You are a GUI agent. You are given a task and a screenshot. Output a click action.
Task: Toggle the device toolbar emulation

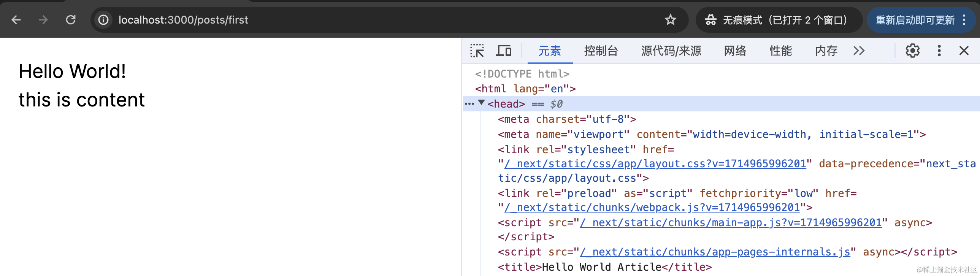click(x=504, y=51)
